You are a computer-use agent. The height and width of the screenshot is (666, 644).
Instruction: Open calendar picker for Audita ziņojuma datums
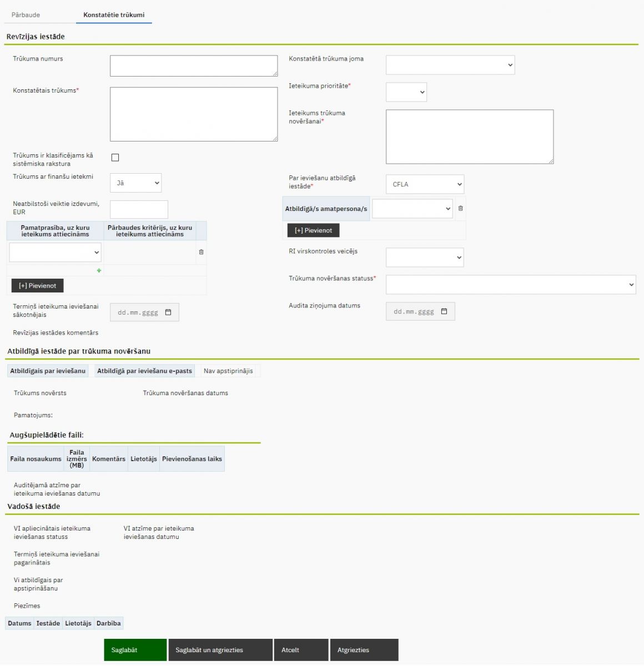tap(444, 311)
